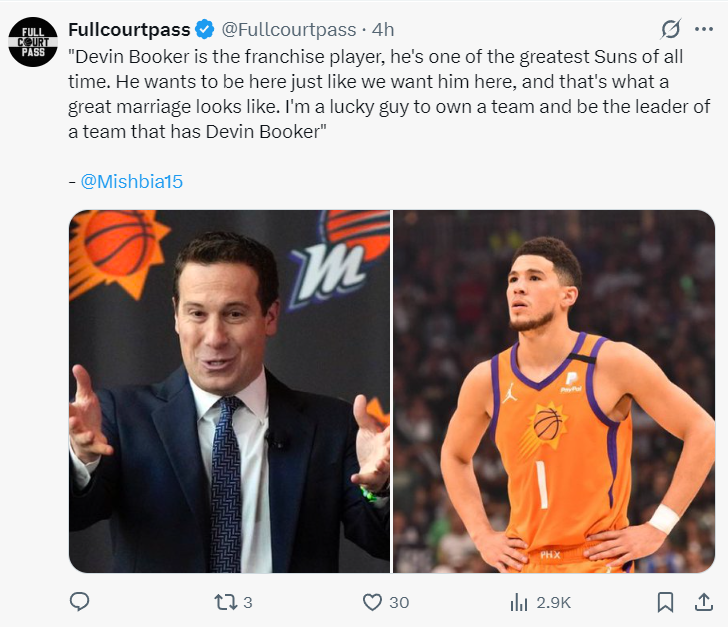The width and height of the screenshot is (728, 627).
Task: Click the blue verified checkmark badge
Action: click(203, 29)
